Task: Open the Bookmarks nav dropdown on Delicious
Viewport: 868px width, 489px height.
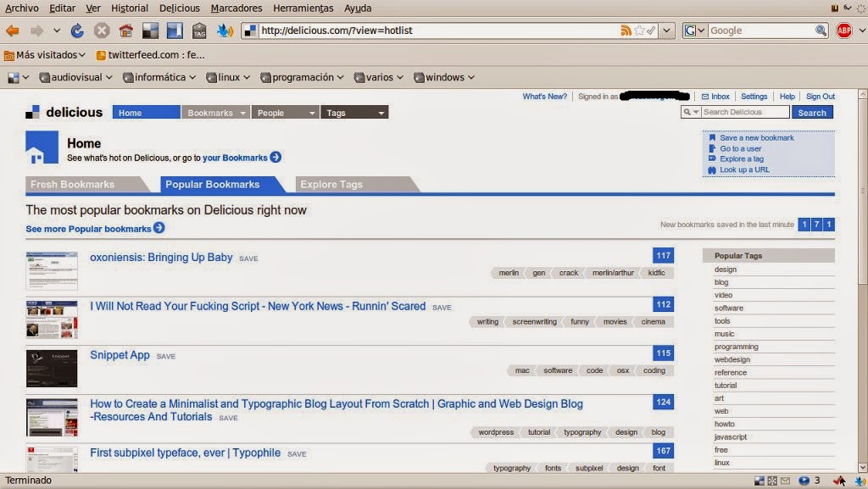Action: coord(243,113)
